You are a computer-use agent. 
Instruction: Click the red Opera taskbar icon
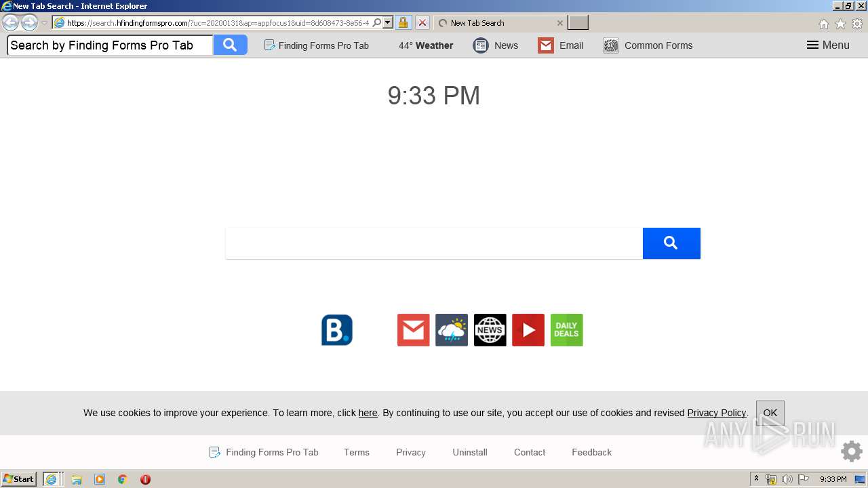(x=145, y=479)
